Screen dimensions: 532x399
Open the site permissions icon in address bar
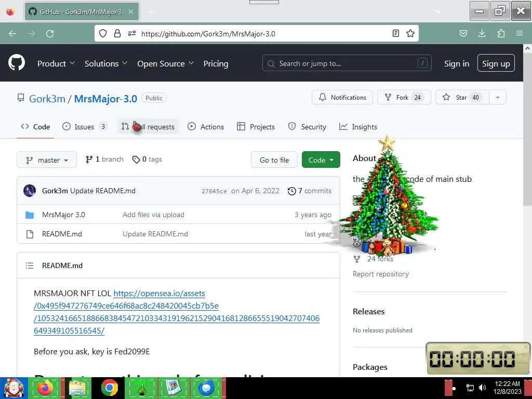tap(132, 33)
